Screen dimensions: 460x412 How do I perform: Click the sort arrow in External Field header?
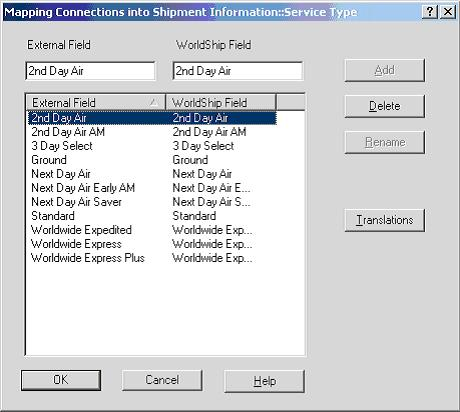pyautogui.click(x=153, y=102)
